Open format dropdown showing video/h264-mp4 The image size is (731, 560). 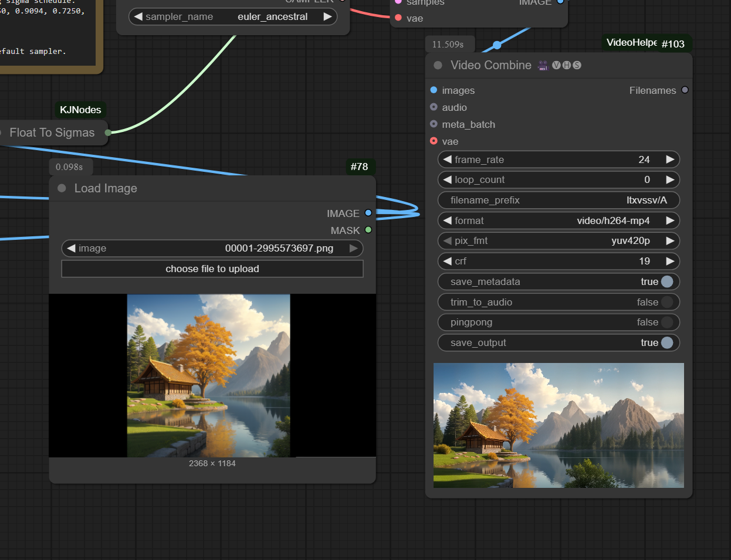point(559,220)
